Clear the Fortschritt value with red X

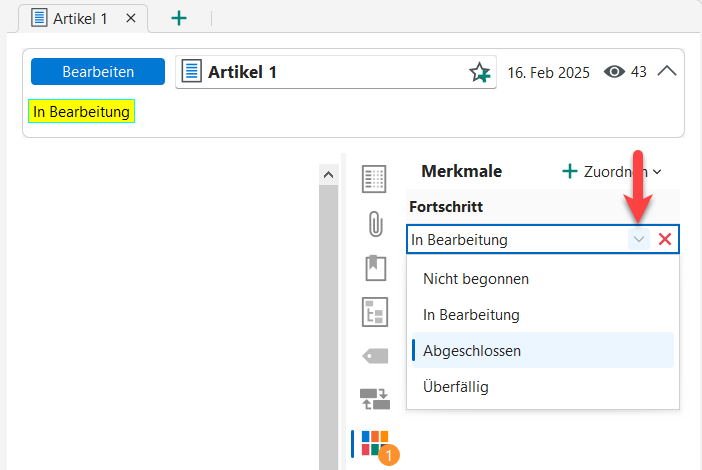(x=664, y=240)
